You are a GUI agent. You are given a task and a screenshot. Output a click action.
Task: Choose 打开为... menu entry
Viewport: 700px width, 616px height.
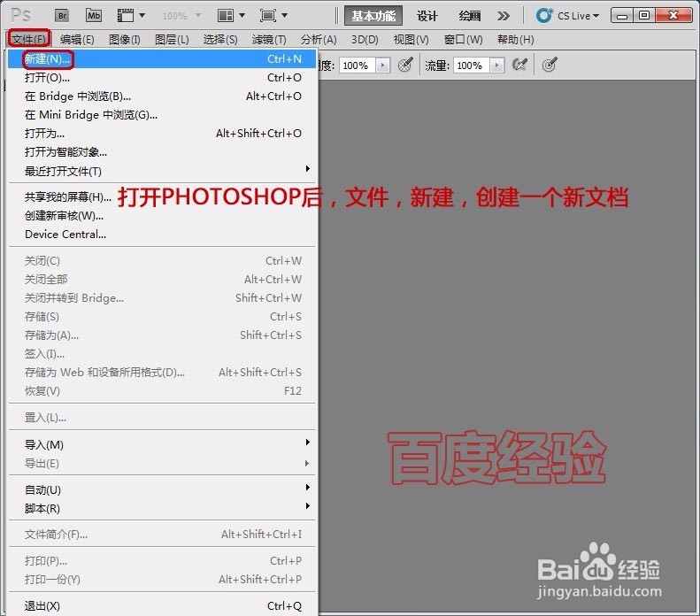click(163, 133)
